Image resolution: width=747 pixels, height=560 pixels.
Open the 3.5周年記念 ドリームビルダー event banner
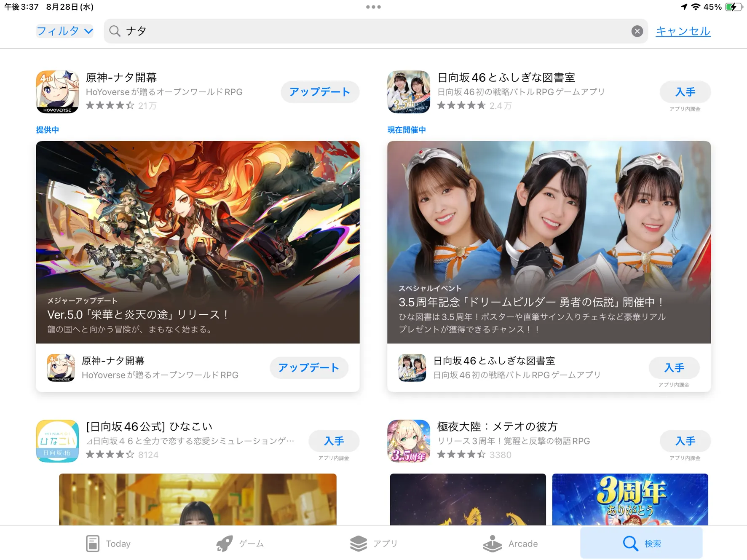[549, 242]
